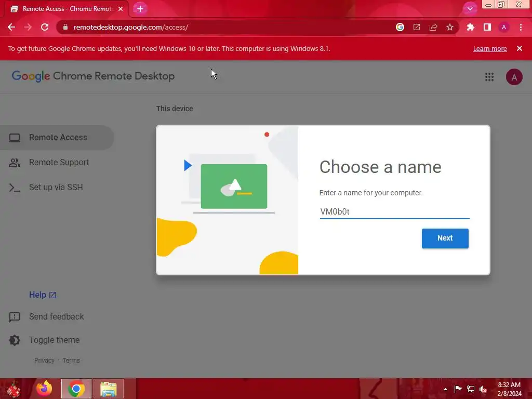Launch Firefox from taskbar
Image resolution: width=532 pixels, height=399 pixels.
tap(45, 389)
